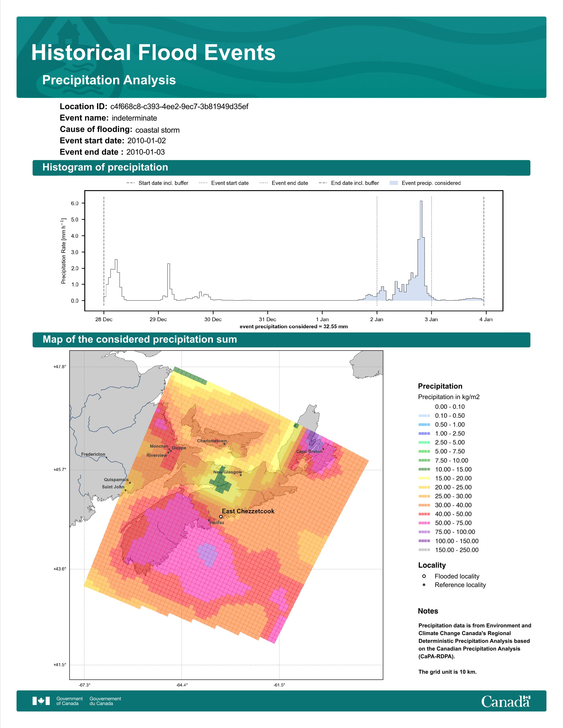The height and width of the screenshot is (728, 563).
Task: Click the Riverview label on the map
Action: pos(157,455)
